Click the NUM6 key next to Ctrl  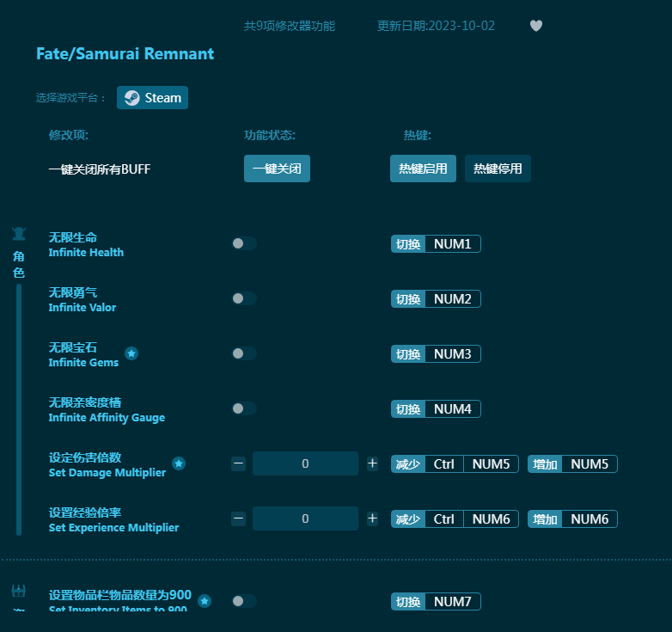point(492,518)
